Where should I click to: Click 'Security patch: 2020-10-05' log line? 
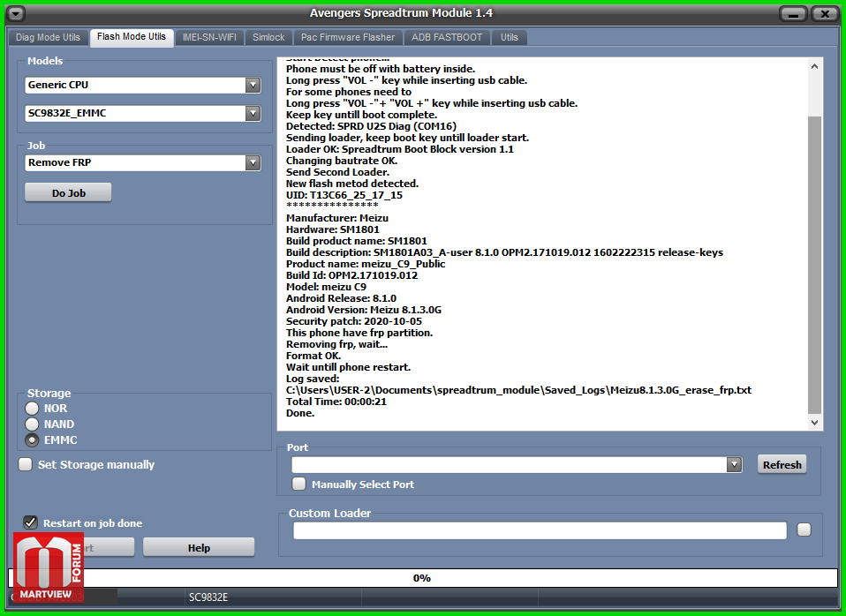pyautogui.click(x=354, y=321)
